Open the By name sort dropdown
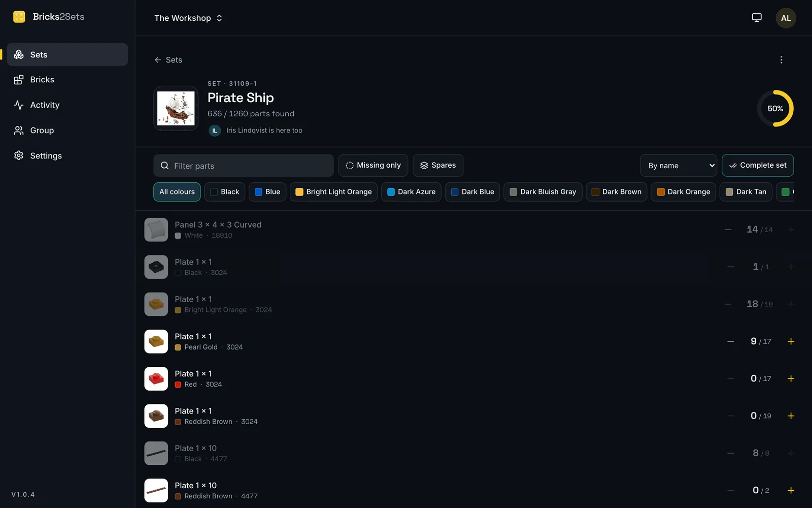 [678, 166]
